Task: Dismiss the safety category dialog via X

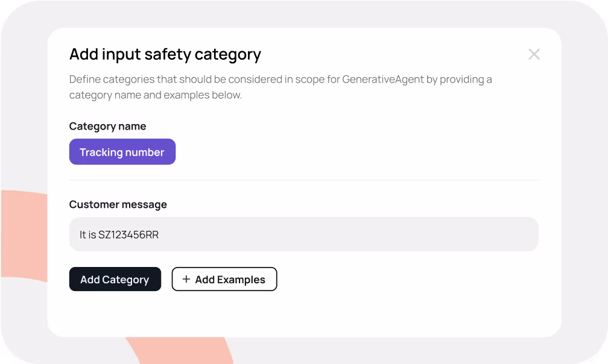Action: coord(534,54)
